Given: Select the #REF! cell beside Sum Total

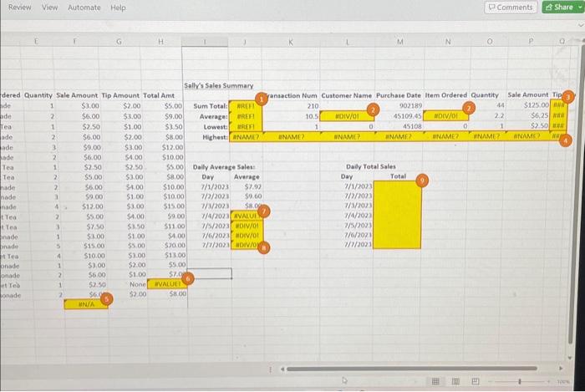Looking at the screenshot, I should tap(246, 106).
